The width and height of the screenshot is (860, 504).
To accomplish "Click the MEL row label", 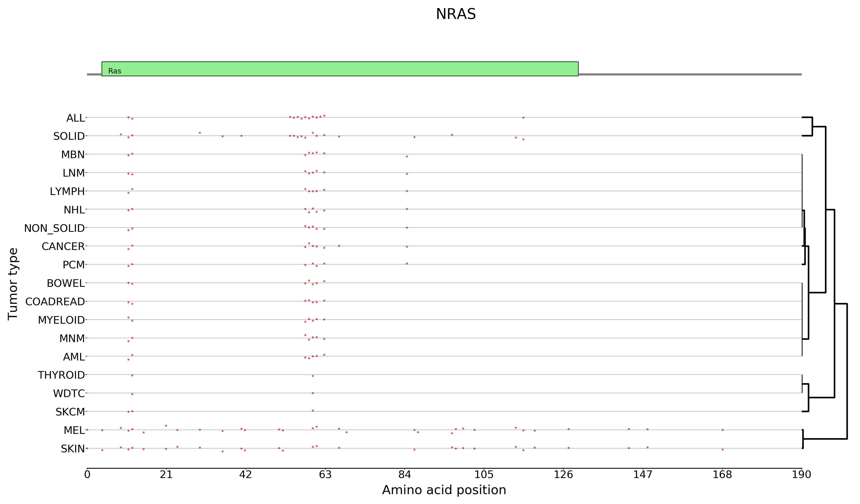I will [x=74, y=430].
